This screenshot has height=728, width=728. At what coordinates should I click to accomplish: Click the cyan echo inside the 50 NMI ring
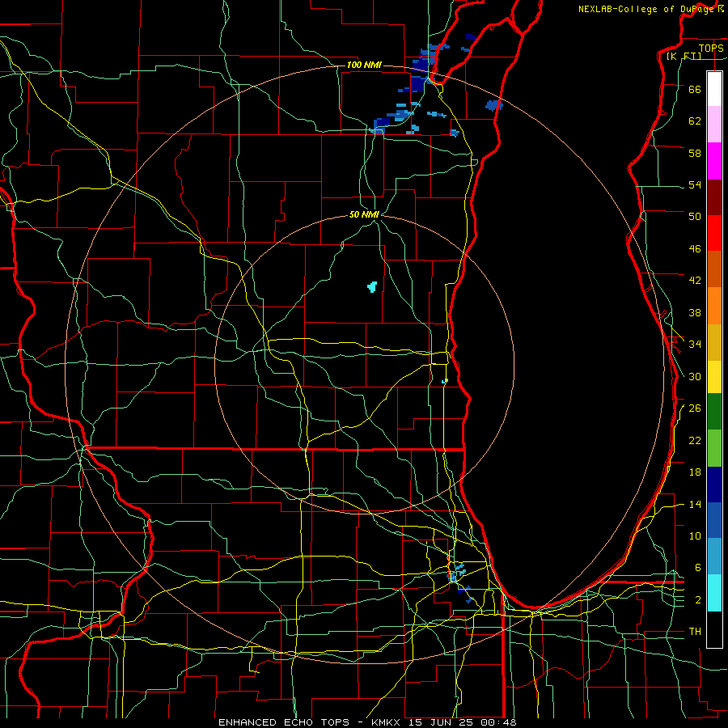point(372,286)
